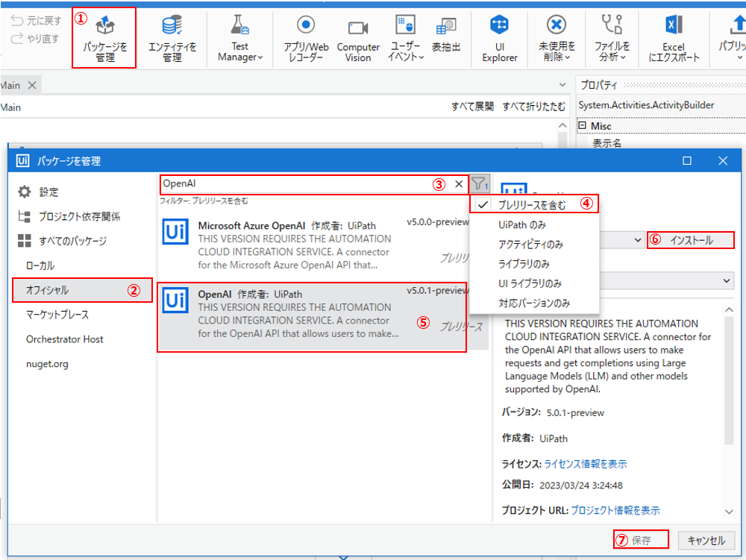Launch the アプリ/Web レコーダー
Image resolution: width=746 pixels, height=560 pixels.
point(306,38)
